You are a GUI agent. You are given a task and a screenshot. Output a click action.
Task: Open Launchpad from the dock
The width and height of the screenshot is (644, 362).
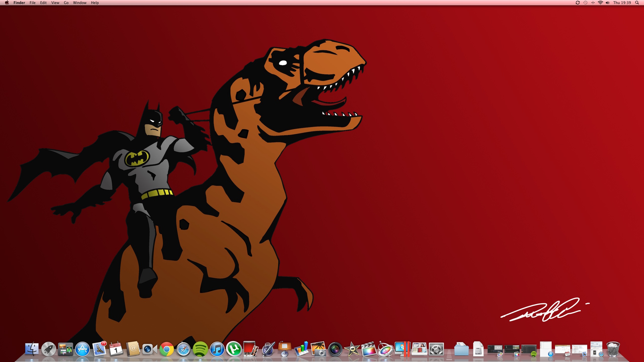point(49,349)
